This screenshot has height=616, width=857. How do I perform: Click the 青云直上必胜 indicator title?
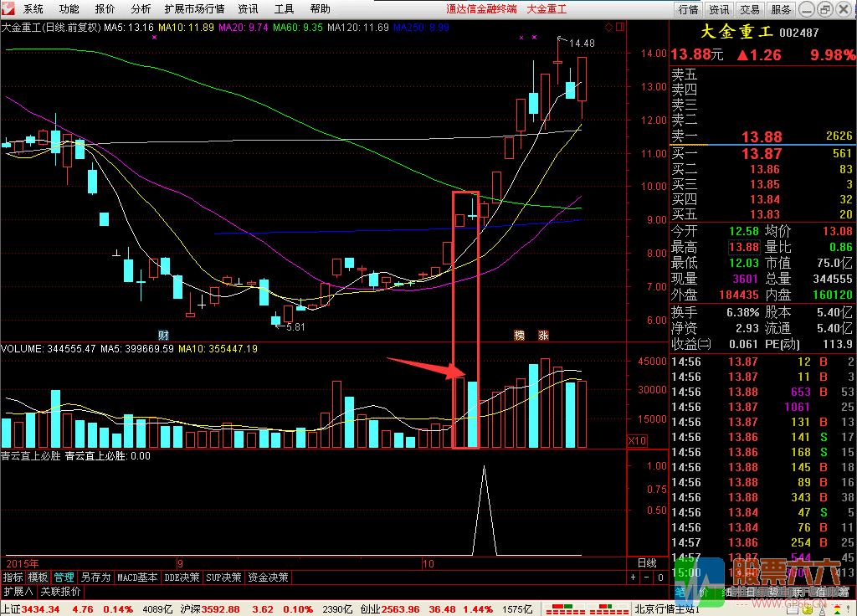31,456
